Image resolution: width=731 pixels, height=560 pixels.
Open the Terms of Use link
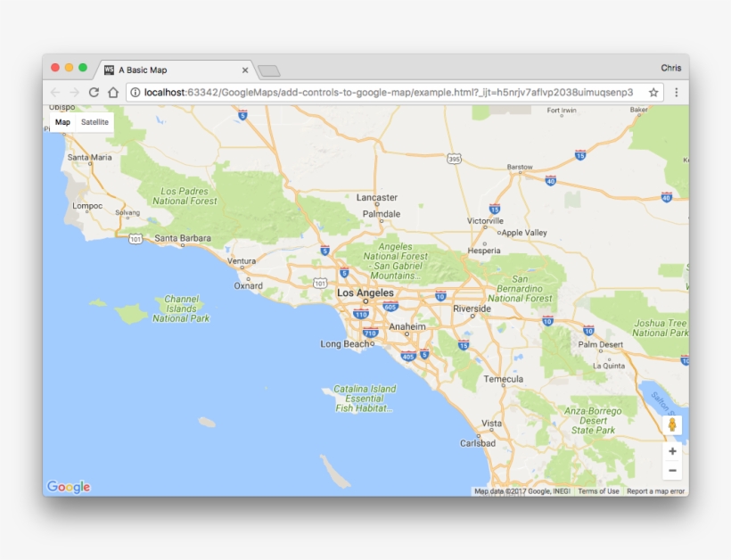pyautogui.click(x=597, y=491)
